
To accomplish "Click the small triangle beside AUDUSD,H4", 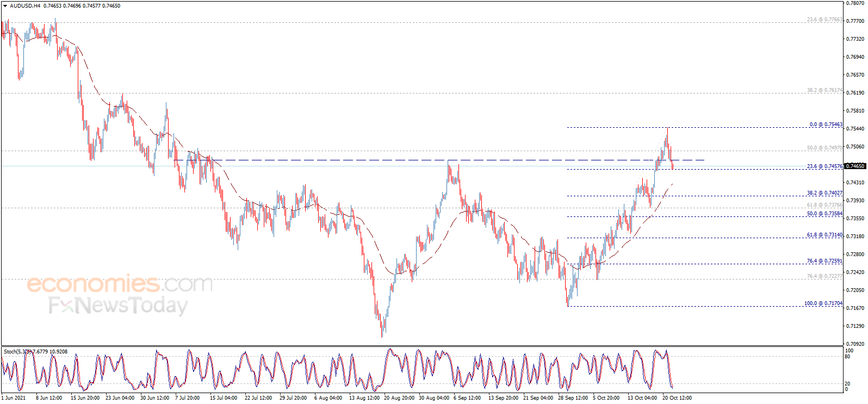I will click(5, 6).
